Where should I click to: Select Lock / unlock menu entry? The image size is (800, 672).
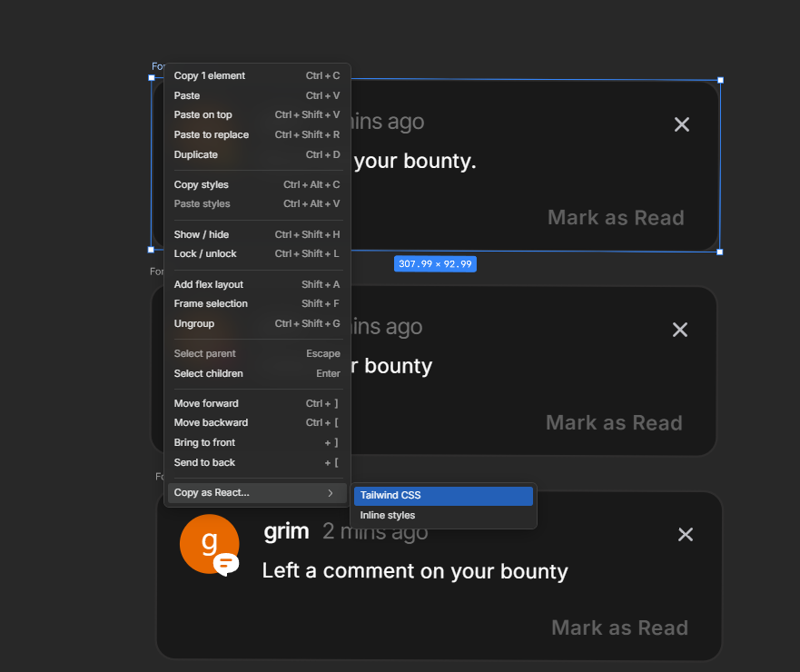click(x=257, y=253)
